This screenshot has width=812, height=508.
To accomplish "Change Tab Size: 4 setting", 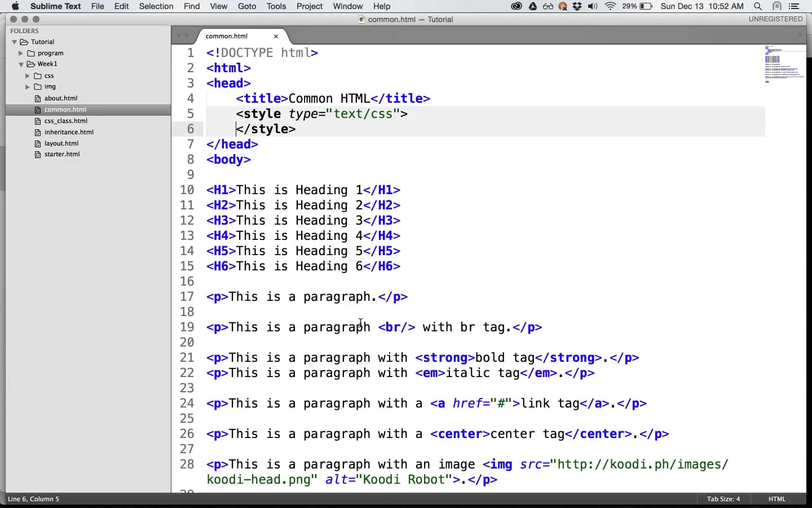I will (723, 499).
